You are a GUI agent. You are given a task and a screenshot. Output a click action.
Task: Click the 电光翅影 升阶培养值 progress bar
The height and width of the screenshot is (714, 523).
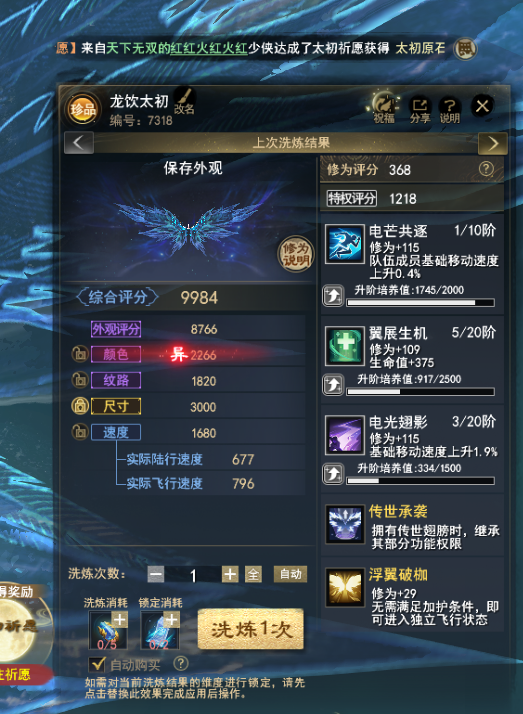421,481
